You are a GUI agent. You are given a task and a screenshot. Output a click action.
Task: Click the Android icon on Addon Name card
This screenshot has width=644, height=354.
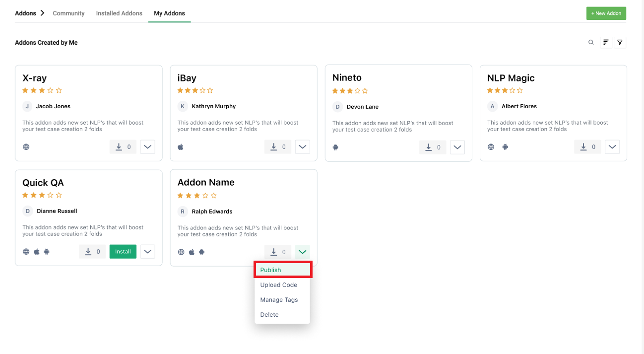coord(201,252)
